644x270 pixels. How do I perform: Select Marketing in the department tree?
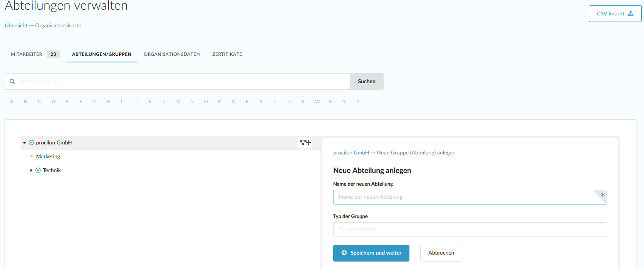click(x=48, y=156)
